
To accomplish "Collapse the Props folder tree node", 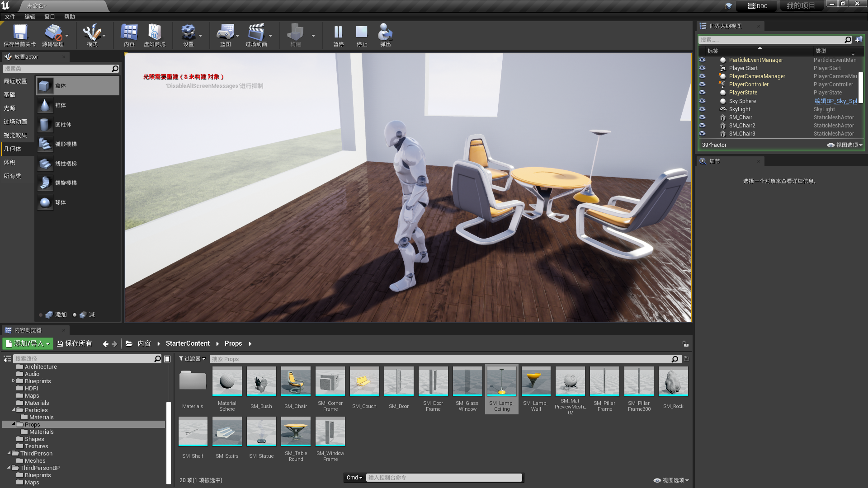I will click(x=14, y=424).
